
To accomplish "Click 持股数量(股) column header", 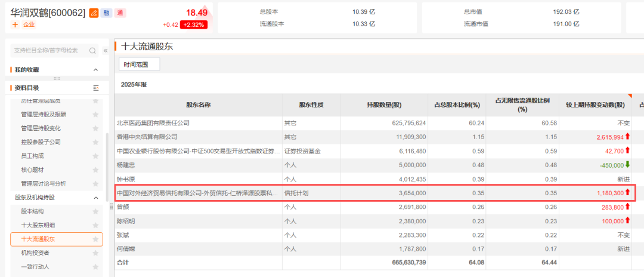I will click(x=384, y=105).
